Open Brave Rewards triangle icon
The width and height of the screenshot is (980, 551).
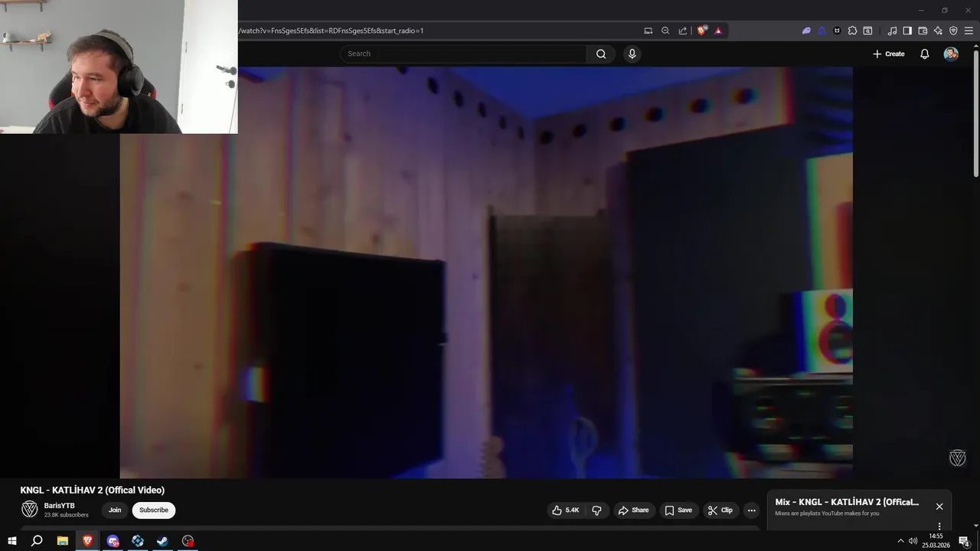pos(718,31)
